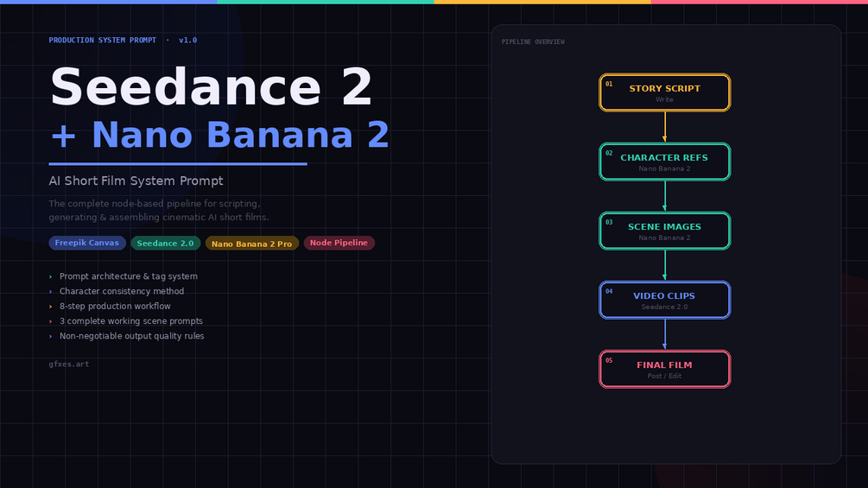Screen dimensions: 868x488
Task: Click 'The complete node-based pipeline' description text
Action: (159, 210)
